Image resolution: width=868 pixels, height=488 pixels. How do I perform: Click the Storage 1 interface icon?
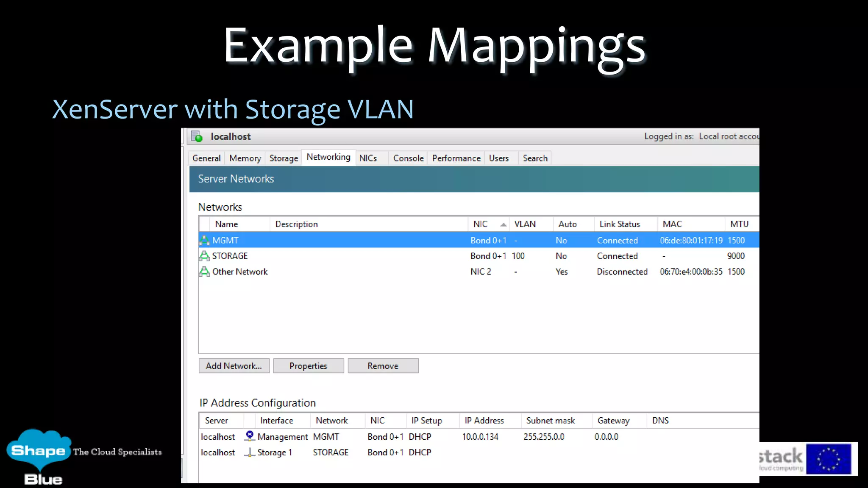[250, 452]
